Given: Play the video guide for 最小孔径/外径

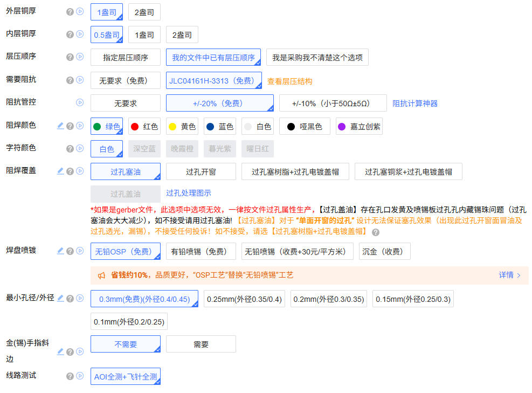Looking at the screenshot, I should [80, 298].
